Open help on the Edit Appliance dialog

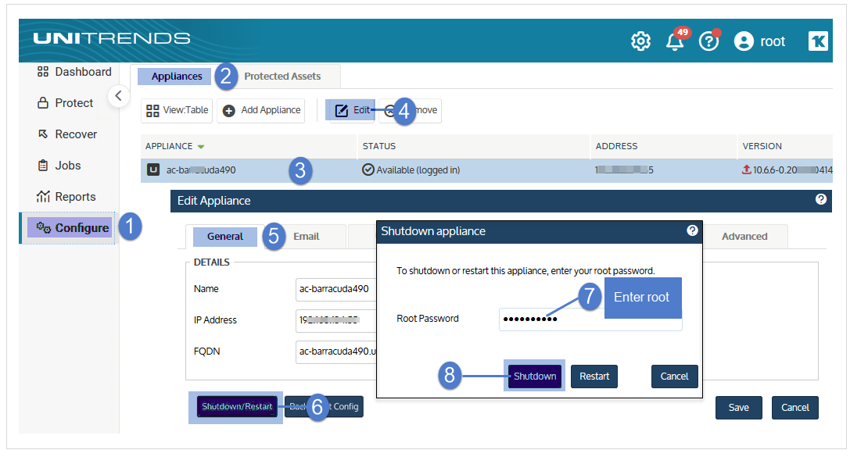821,199
